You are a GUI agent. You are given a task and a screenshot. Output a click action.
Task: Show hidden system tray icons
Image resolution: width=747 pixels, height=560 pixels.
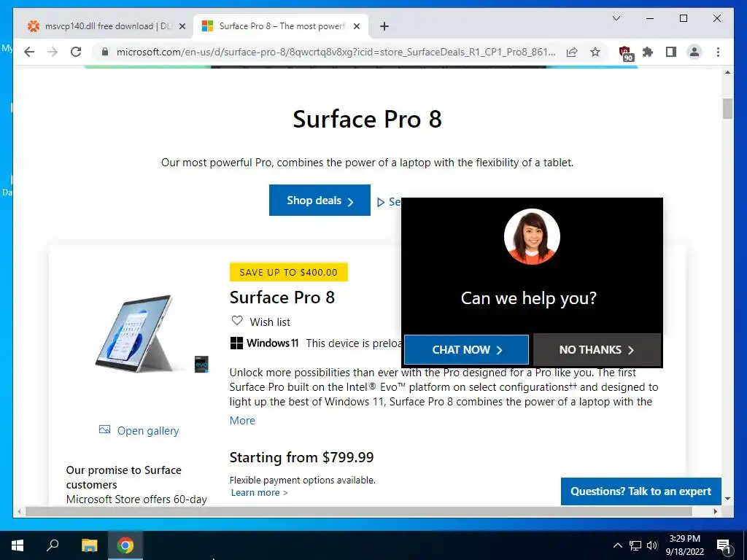[617, 545]
